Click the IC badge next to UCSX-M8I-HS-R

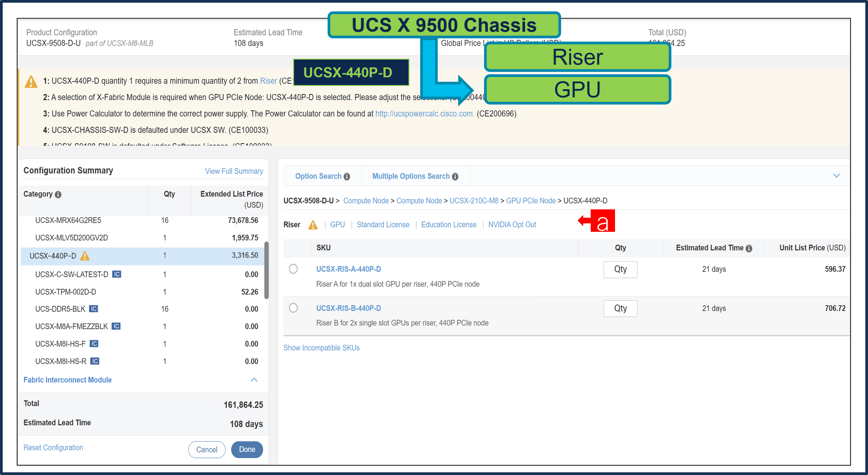(x=95, y=361)
